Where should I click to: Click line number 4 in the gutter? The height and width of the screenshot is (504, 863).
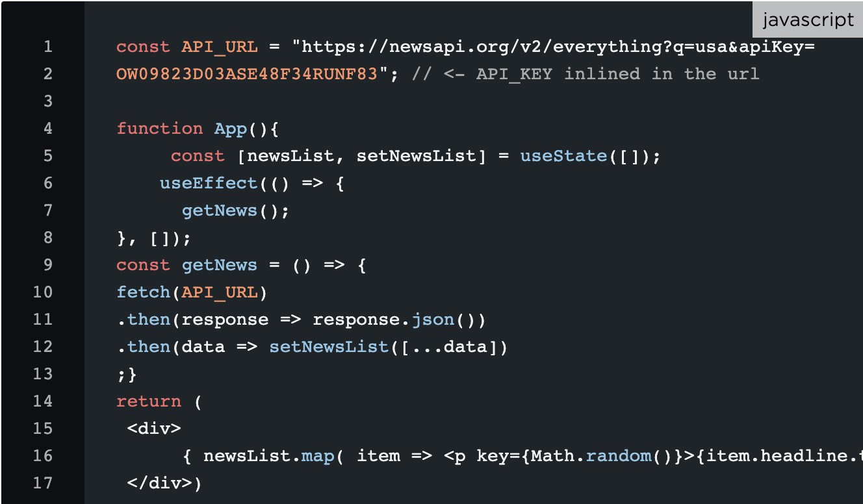point(47,129)
